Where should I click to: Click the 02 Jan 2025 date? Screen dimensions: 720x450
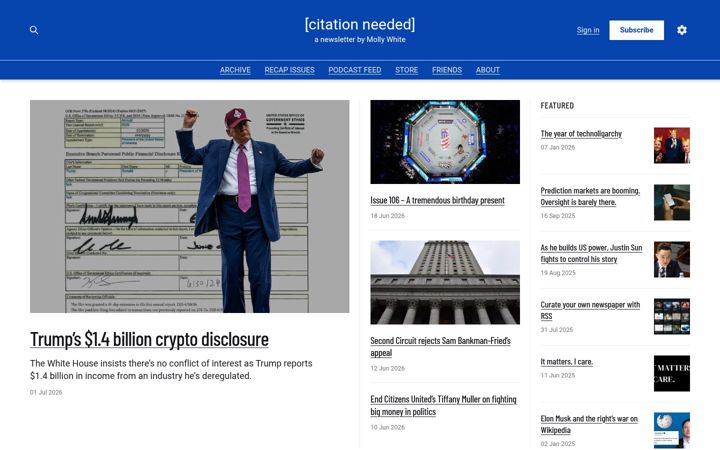(x=557, y=444)
